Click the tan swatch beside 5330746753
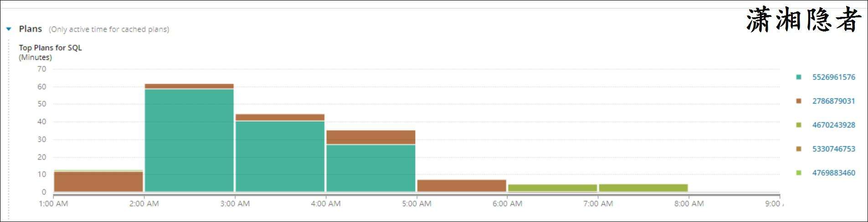Image resolution: width=868 pixels, height=222 pixels. tap(798, 149)
